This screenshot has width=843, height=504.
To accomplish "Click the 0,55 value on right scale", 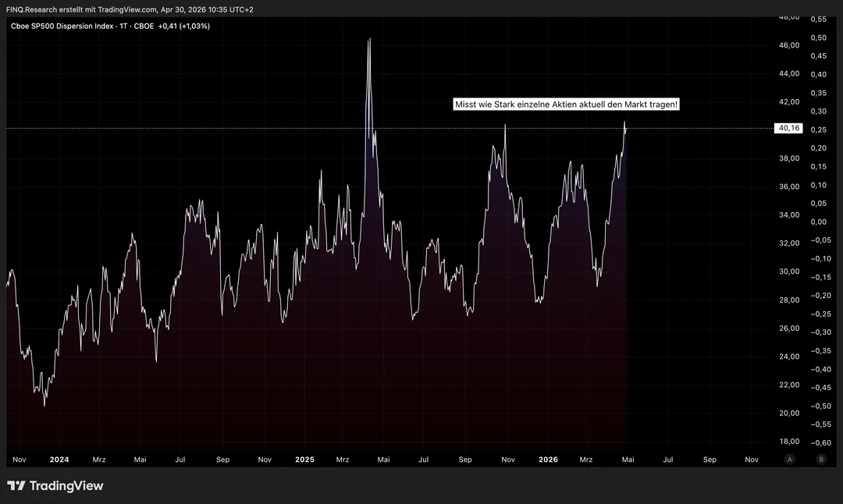I will 819,19.
